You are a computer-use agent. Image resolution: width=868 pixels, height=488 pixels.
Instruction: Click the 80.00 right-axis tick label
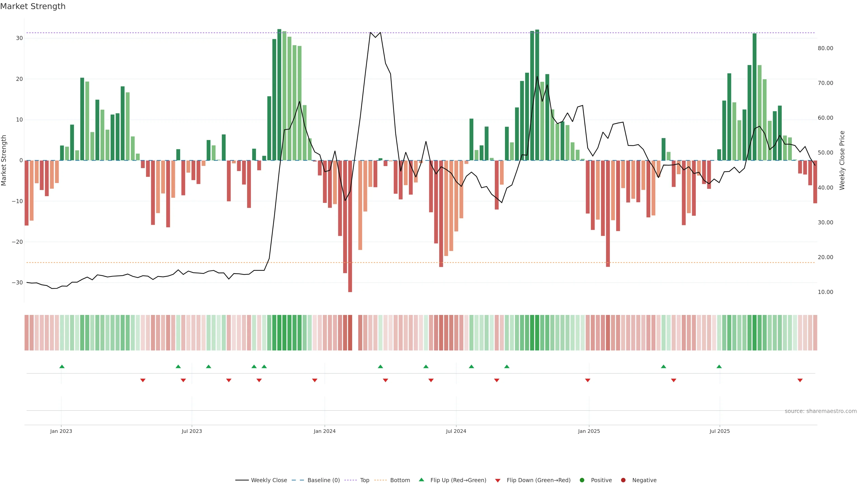[825, 49]
